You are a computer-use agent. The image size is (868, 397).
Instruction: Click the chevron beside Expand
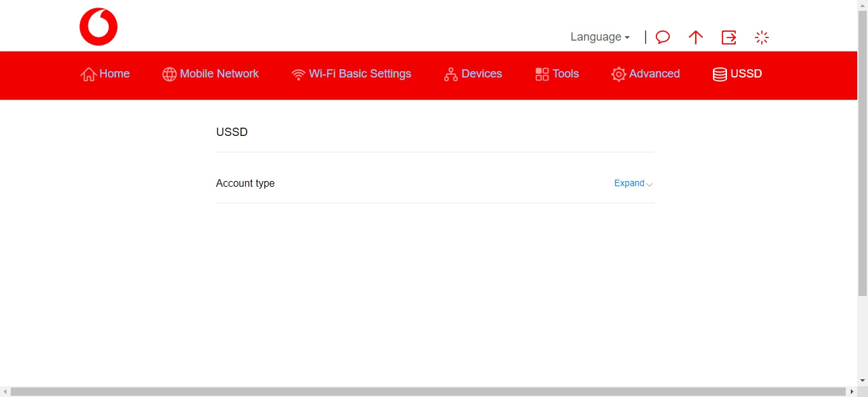pos(650,184)
